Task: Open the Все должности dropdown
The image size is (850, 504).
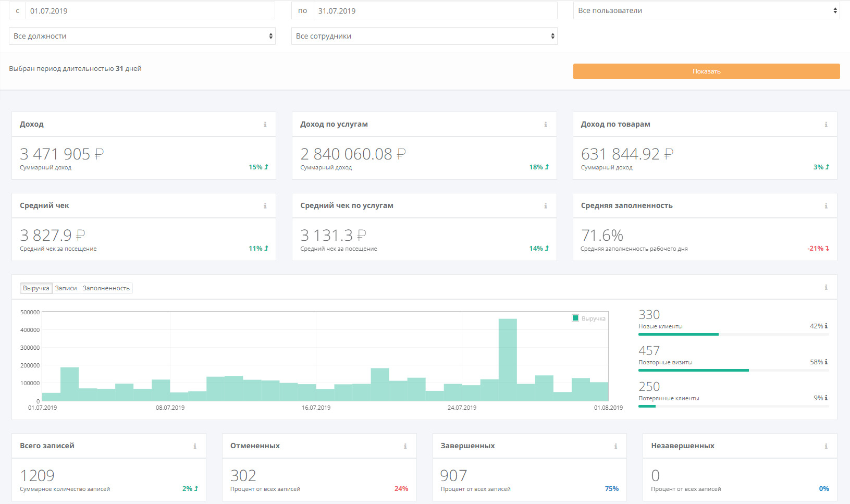Action: coord(142,36)
